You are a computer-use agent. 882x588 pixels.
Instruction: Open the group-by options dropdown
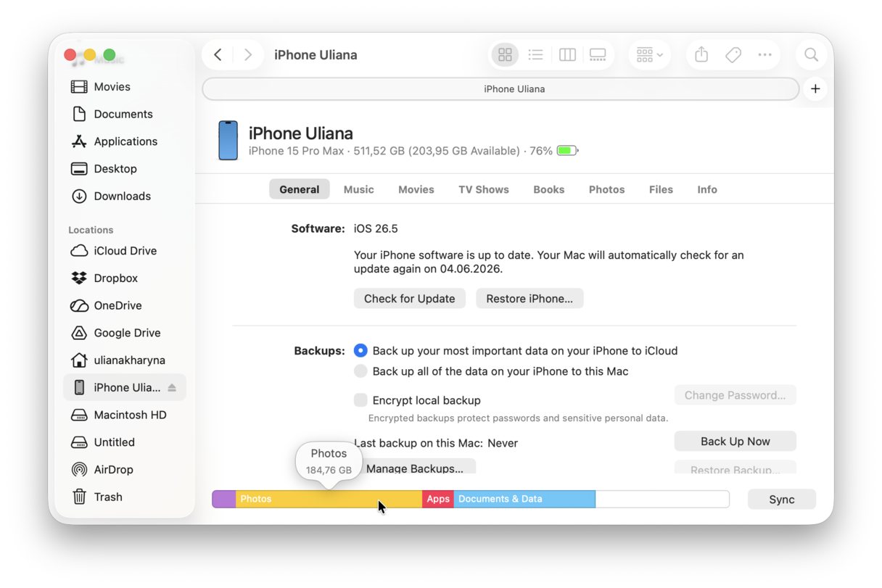[x=649, y=54]
